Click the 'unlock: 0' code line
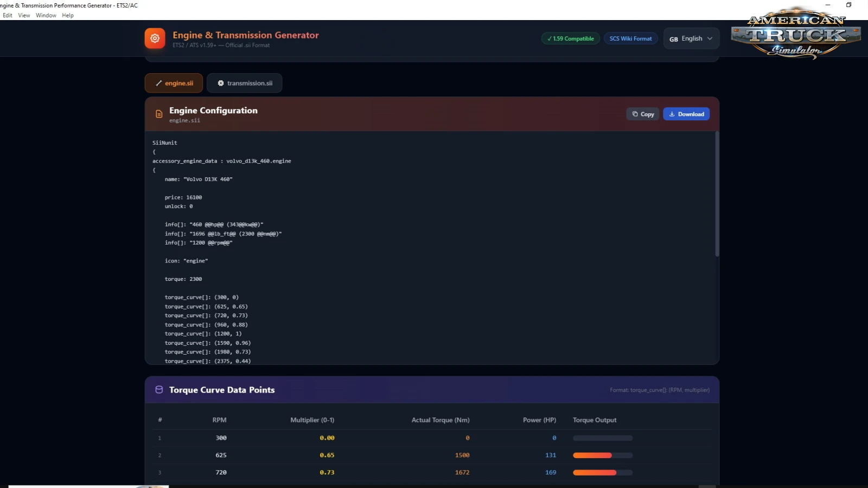Image resolution: width=868 pixels, height=488 pixels. 178,207
